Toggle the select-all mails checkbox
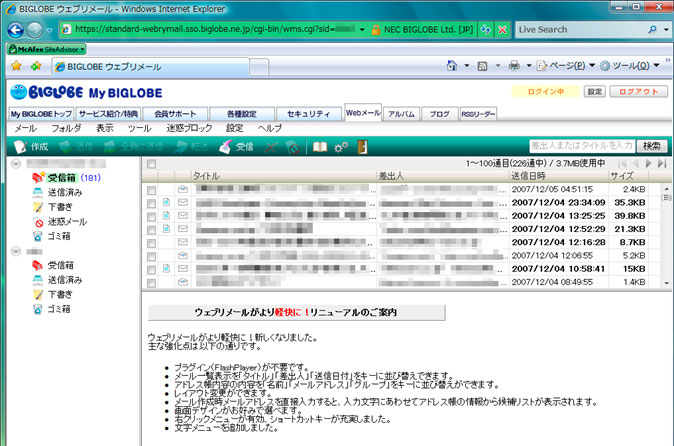The height and width of the screenshot is (446, 674). pos(151,164)
